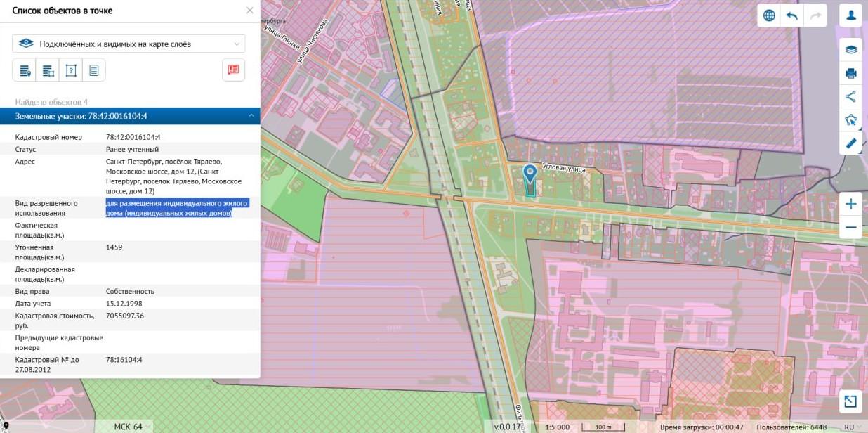Show the object list with location pin
The image size is (868, 433).
[25, 70]
